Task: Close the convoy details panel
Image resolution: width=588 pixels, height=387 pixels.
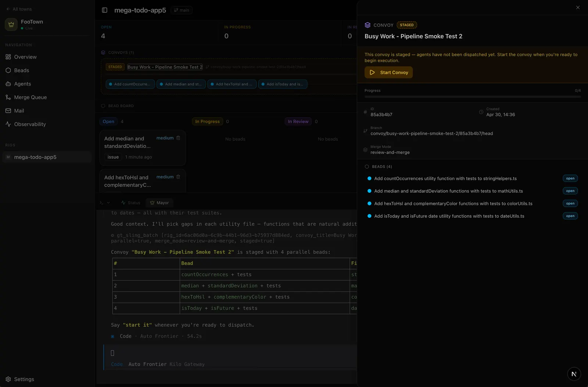Action: [x=578, y=7]
